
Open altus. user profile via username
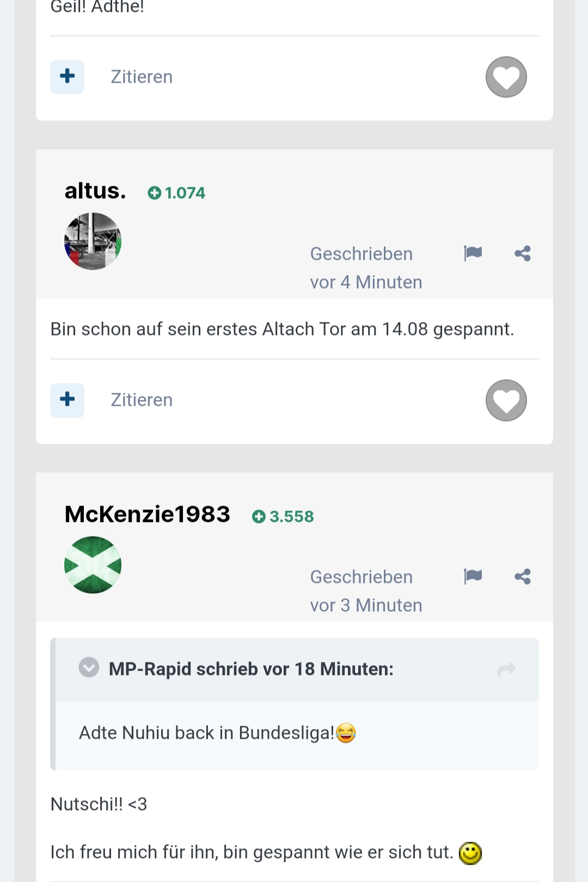click(95, 191)
